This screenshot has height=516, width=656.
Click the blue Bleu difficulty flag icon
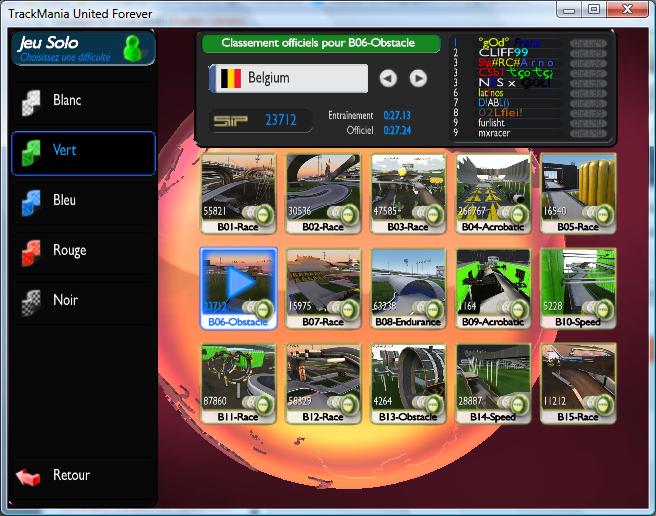pos(32,202)
